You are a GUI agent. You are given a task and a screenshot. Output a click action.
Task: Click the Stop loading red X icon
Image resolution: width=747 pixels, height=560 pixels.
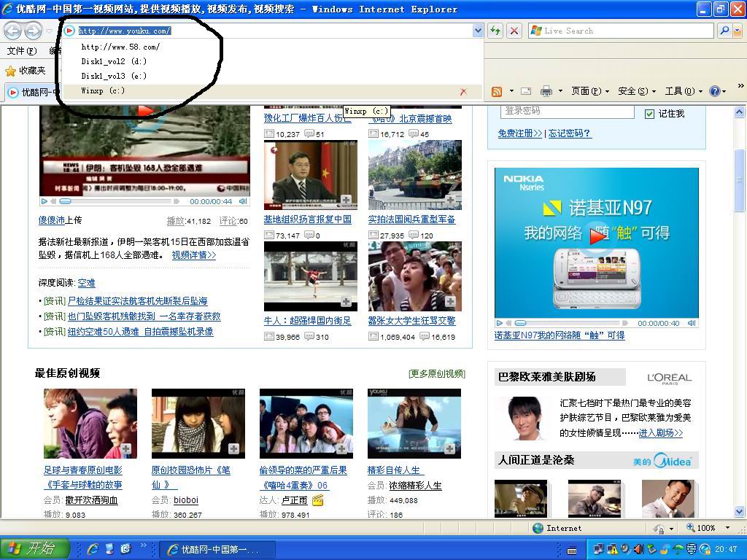[x=514, y=31]
